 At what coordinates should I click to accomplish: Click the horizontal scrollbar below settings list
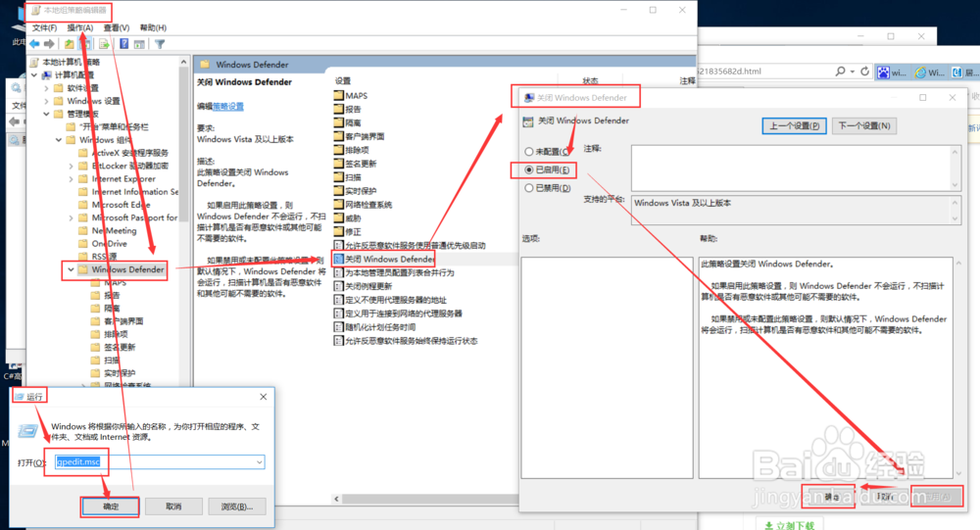(428, 499)
